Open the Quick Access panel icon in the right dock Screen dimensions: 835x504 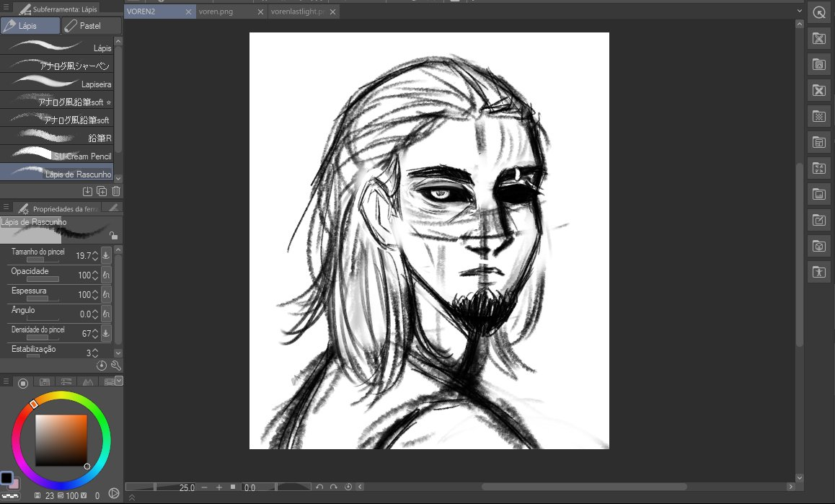click(818, 12)
